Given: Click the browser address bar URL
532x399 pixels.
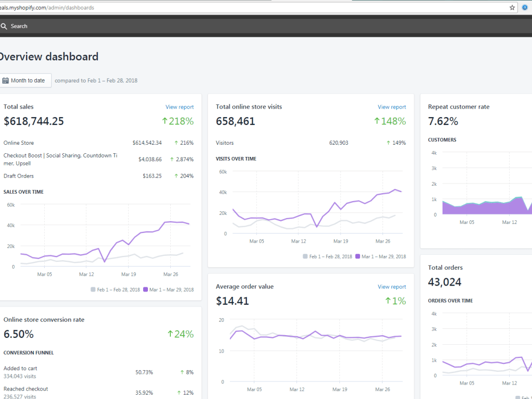Looking at the screenshot, I should [x=47, y=7].
